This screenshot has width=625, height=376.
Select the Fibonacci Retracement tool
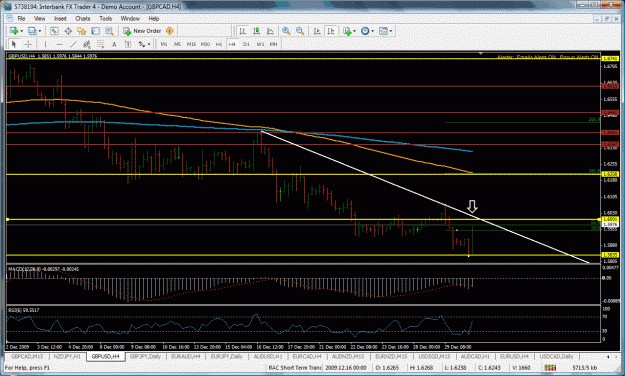pos(100,44)
